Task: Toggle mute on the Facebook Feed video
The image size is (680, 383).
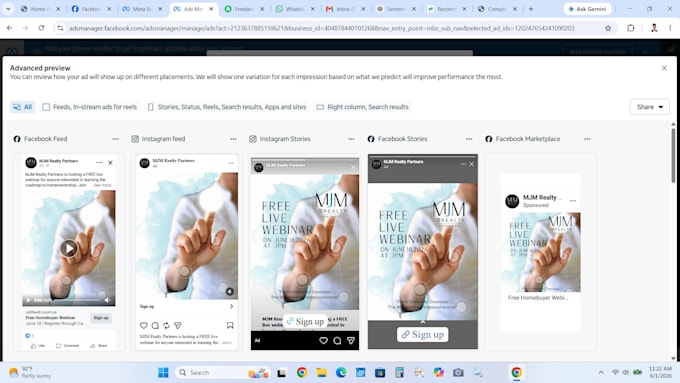Action: coord(108,300)
